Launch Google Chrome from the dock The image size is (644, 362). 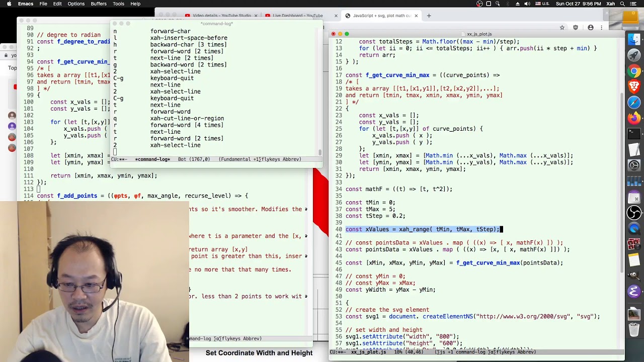[634, 71]
